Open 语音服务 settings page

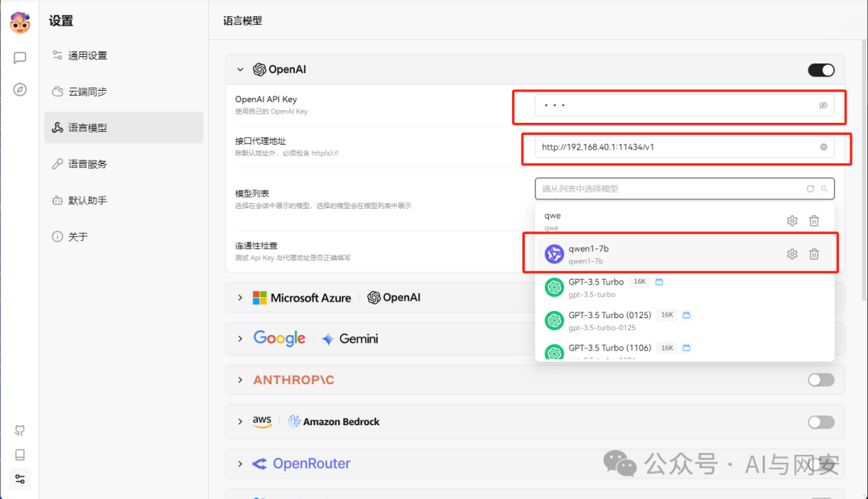click(124, 164)
